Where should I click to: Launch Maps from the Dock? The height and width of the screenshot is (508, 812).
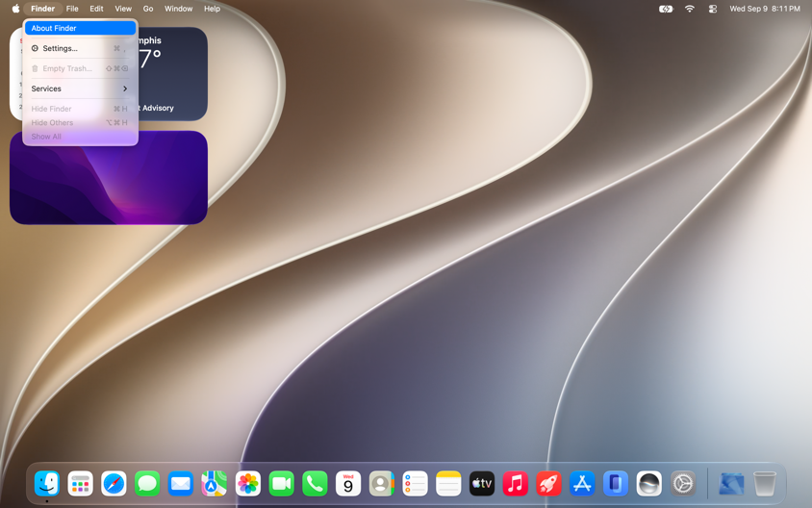click(215, 484)
